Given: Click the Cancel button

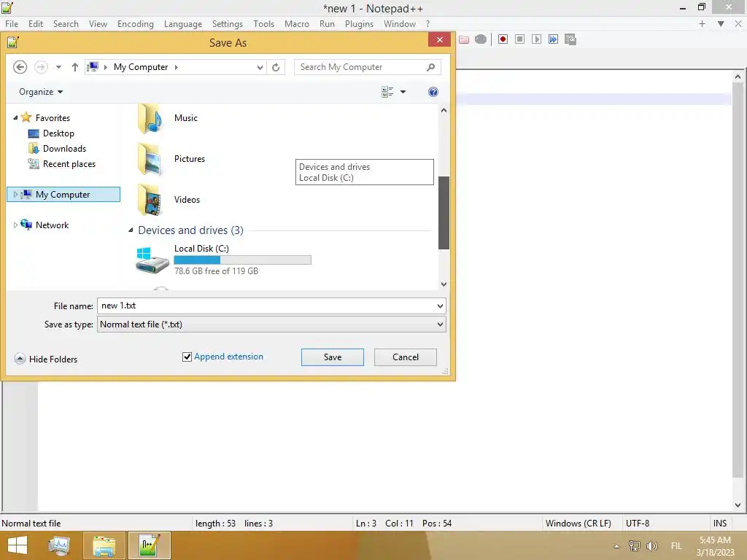Looking at the screenshot, I should [406, 357].
